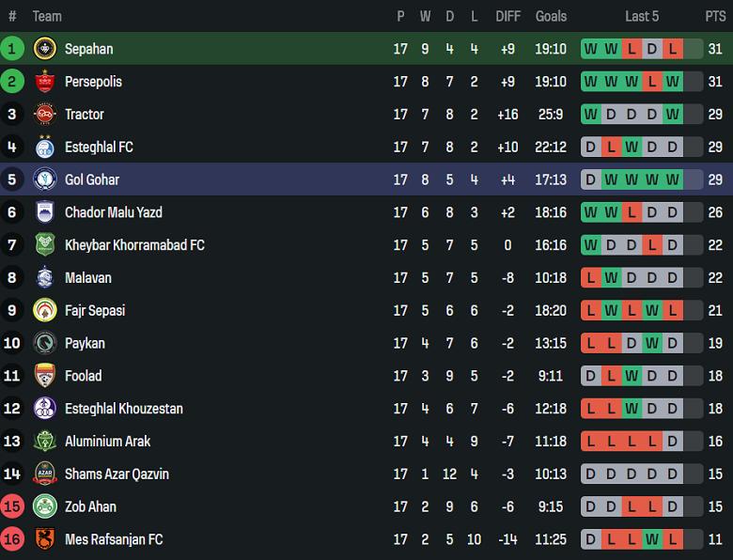Select the Fajr Sepasi club badge
The height and width of the screenshot is (560, 733).
45,310
